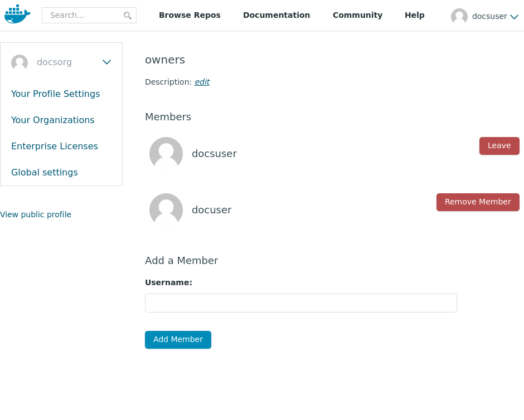The width and height of the screenshot is (524, 420).
Task: Expand the docsorg account dropdown chevron
Action: point(106,62)
